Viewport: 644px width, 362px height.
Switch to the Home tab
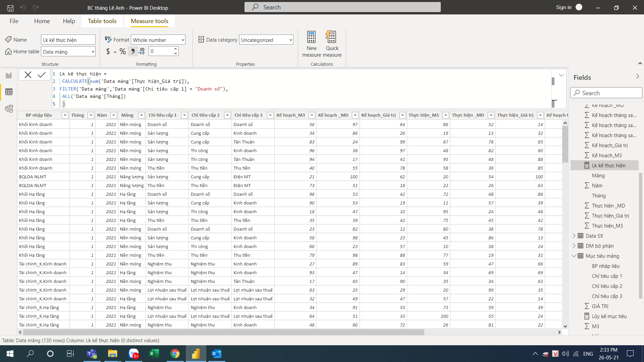(42, 21)
